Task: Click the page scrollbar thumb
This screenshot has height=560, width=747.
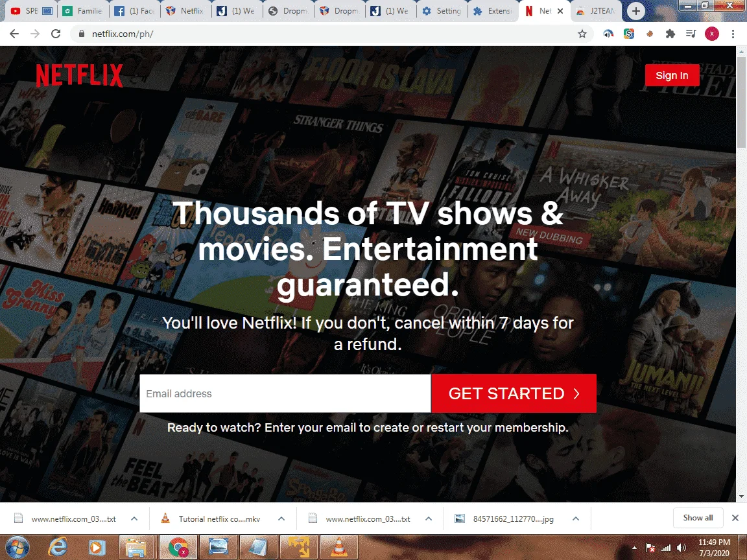Action: (x=741, y=102)
